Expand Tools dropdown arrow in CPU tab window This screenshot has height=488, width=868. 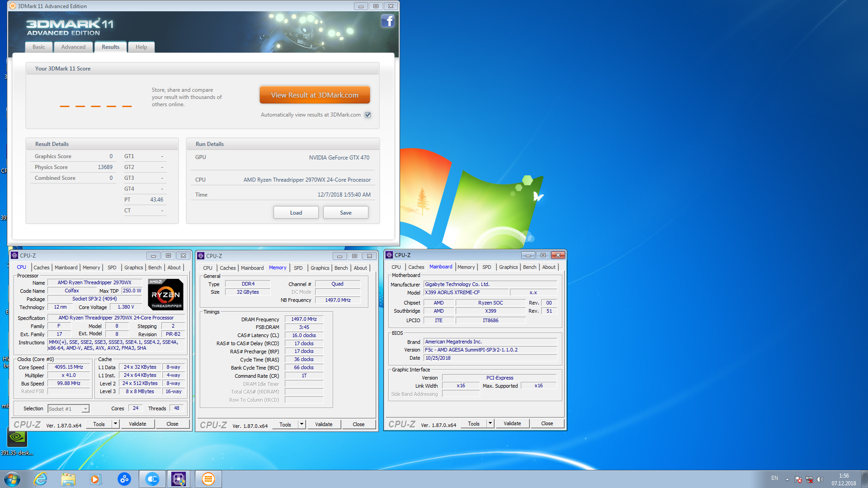click(x=115, y=424)
